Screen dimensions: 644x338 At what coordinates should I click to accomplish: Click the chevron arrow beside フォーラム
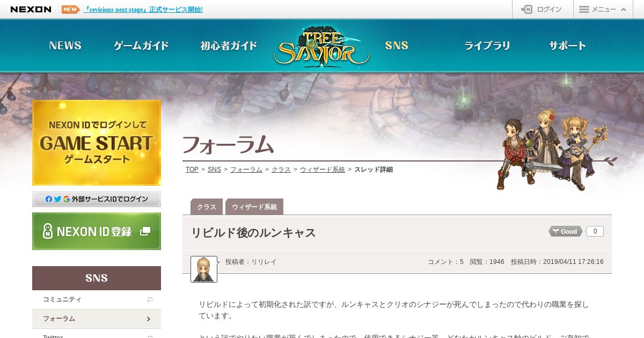point(149,319)
